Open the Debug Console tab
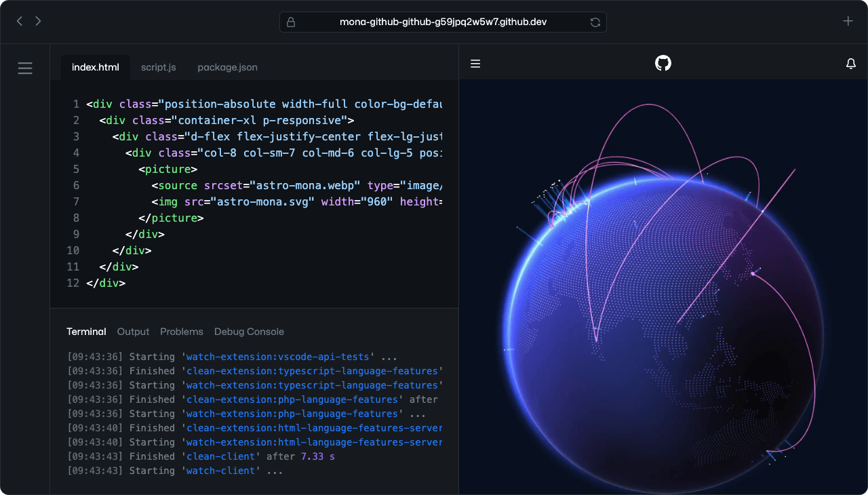Image resolution: width=868 pixels, height=495 pixels. click(x=249, y=332)
